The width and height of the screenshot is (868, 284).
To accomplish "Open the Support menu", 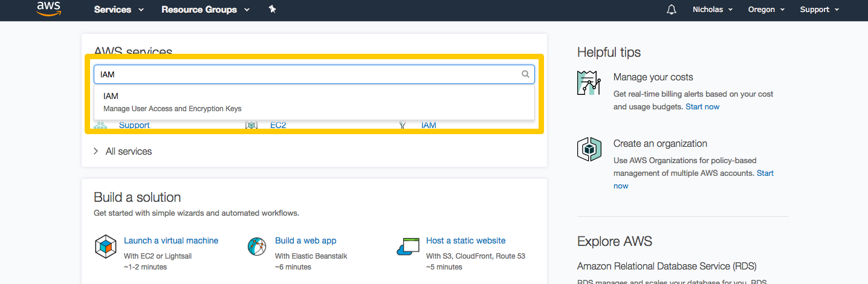I will [820, 10].
